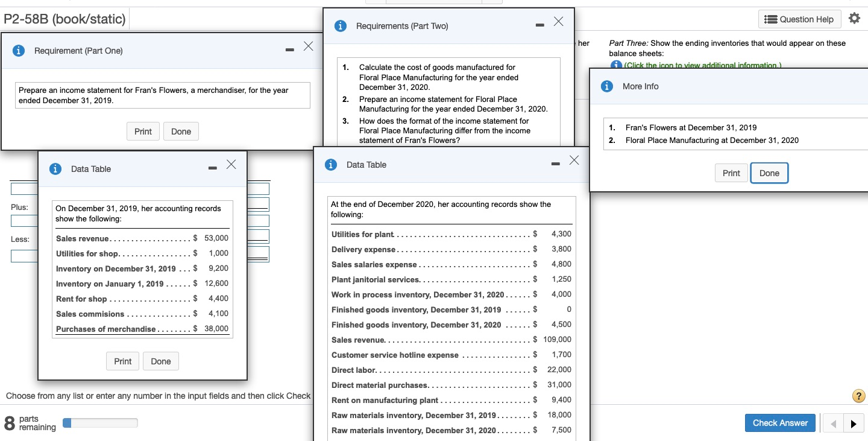868x441 pixels.
Task: Click info icon in More Info dialog
Action: click(x=608, y=86)
